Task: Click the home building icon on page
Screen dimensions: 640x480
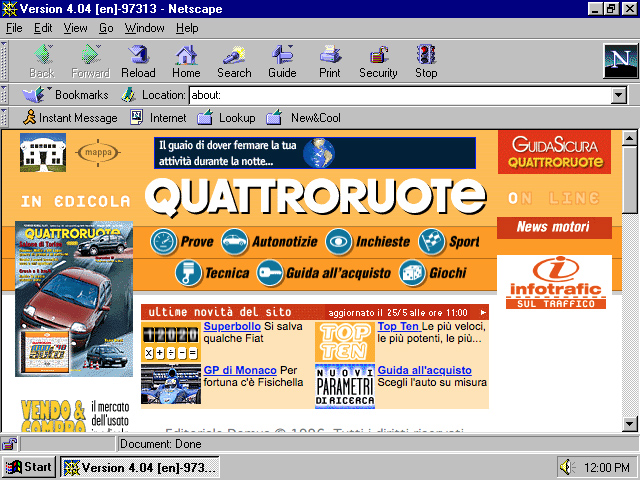Action: click(43, 152)
